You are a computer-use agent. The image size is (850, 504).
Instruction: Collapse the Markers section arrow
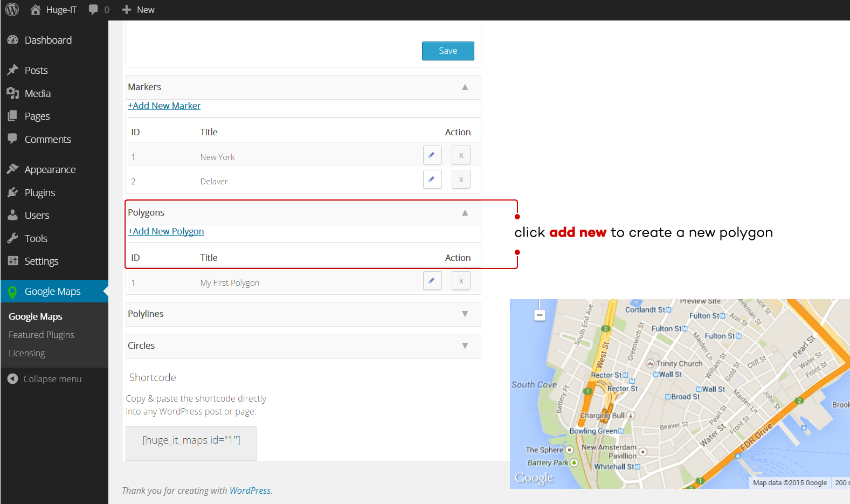pyautogui.click(x=465, y=87)
